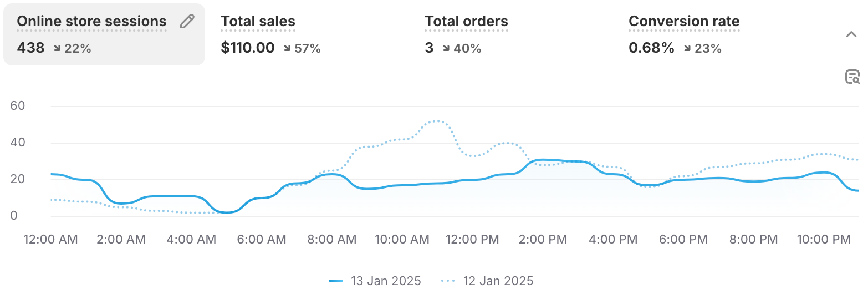868x294 pixels.
Task: Toggle the 13 Jan 2025 legend series
Action: pos(375,281)
